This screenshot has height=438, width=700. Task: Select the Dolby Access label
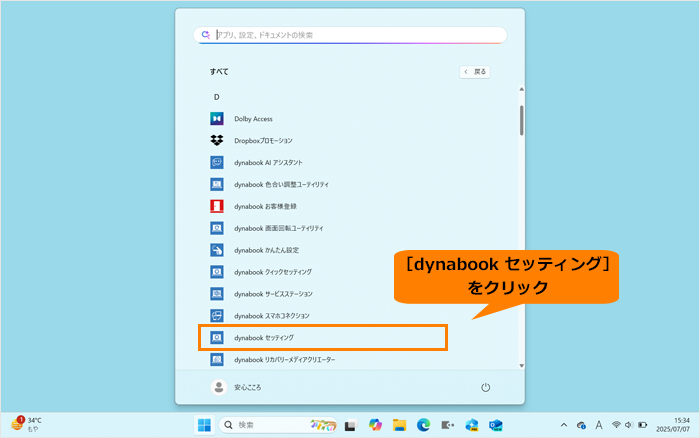(253, 119)
